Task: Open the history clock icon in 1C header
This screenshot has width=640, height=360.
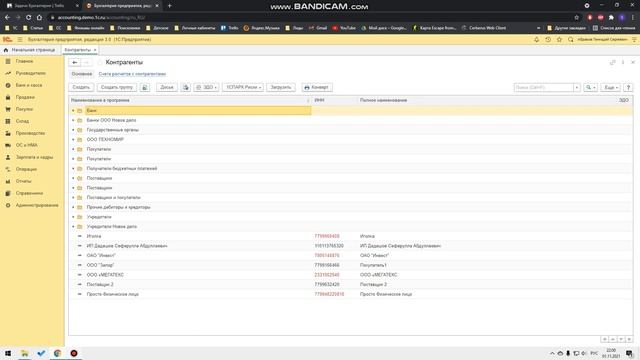Action: tap(548, 40)
